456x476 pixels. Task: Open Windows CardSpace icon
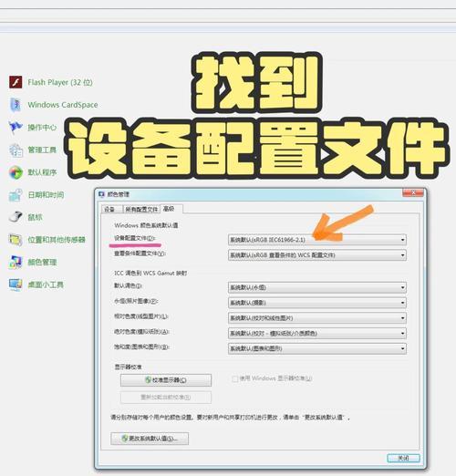[16, 105]
